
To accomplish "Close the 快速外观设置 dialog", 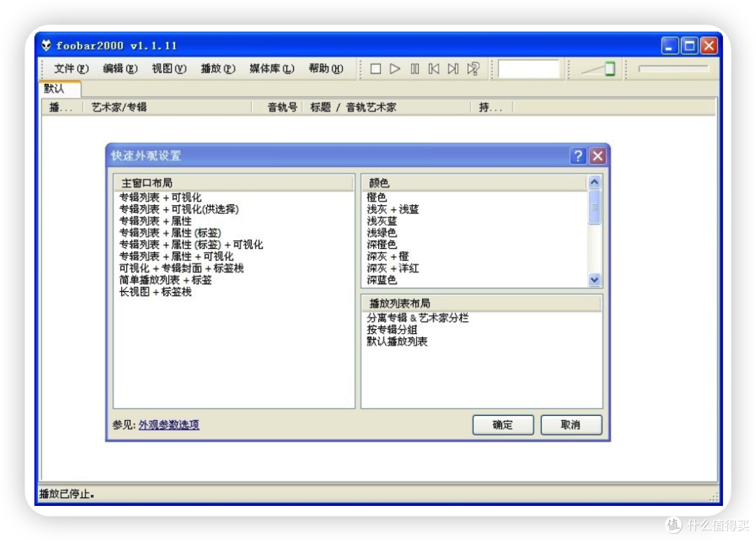I will [598, 156].
